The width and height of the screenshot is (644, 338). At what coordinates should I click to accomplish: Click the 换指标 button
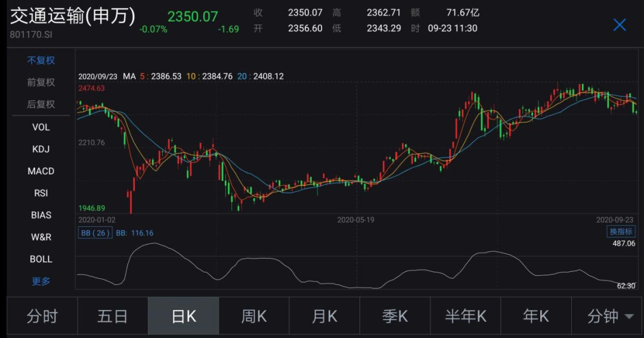620,232
